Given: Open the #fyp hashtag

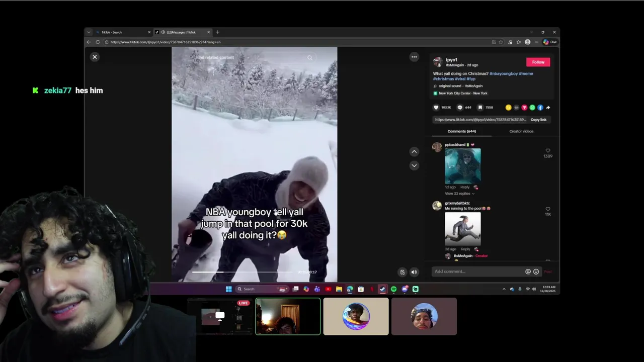Looking at the screenshot, I should tap(471, 78).
